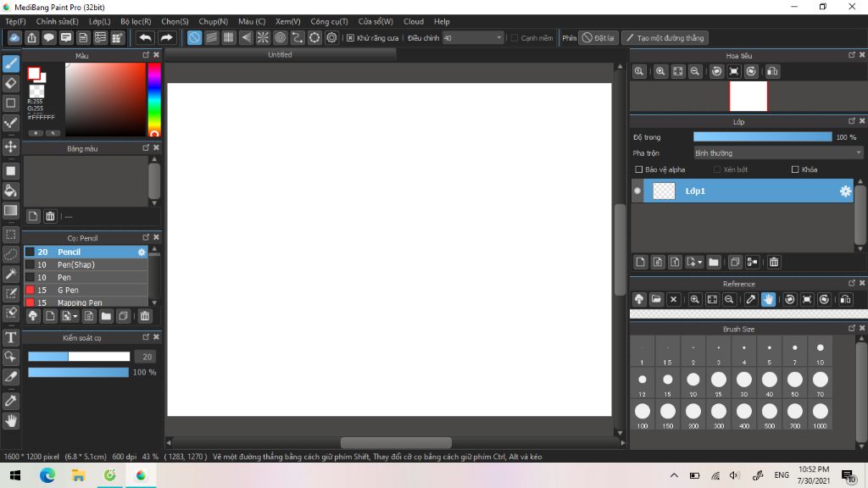This screenshot has height=488, width=868.
Task: Open Lớp1 layer settings gear
Action: tap(845, 191)
